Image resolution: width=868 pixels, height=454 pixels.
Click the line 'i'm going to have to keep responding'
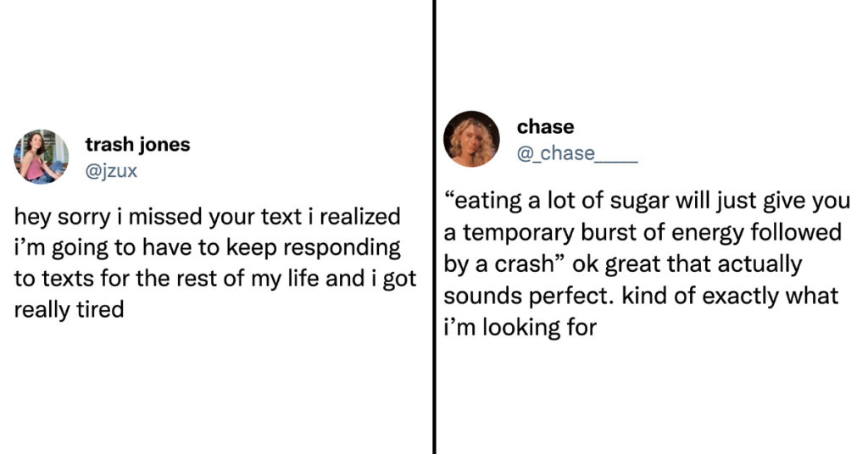(x=207, y=247)
